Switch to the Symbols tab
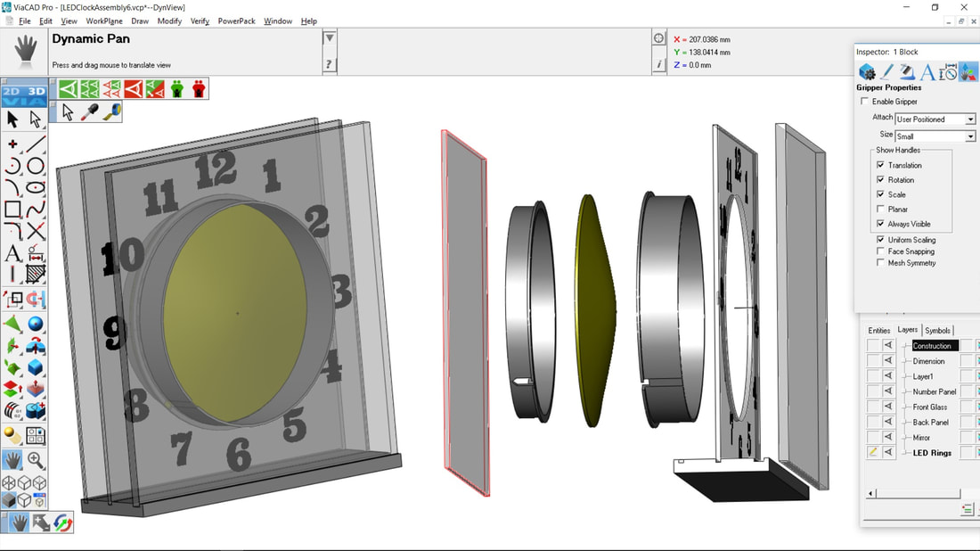Viewport: 980px width, 551px height. click(x=937, y=330)
